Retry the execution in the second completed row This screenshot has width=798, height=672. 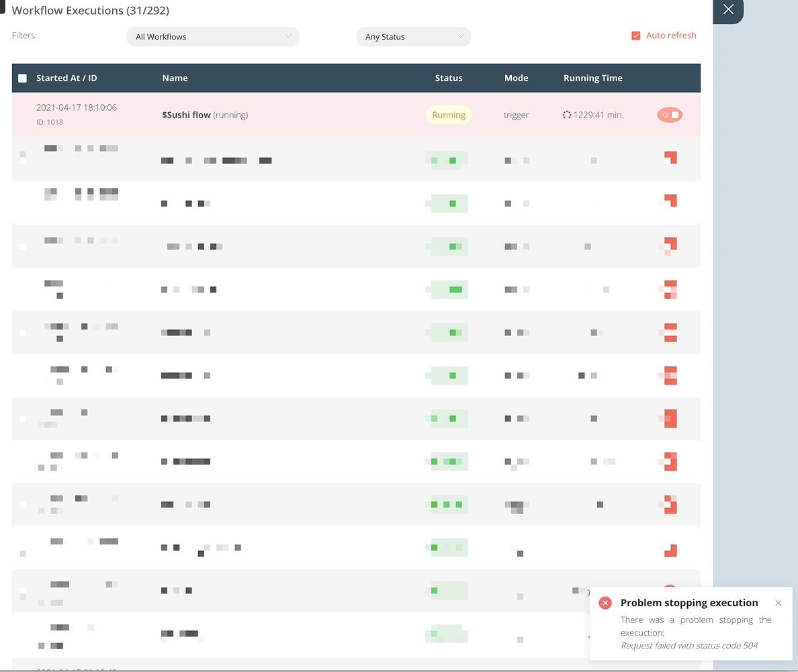[x=669, y=202]
